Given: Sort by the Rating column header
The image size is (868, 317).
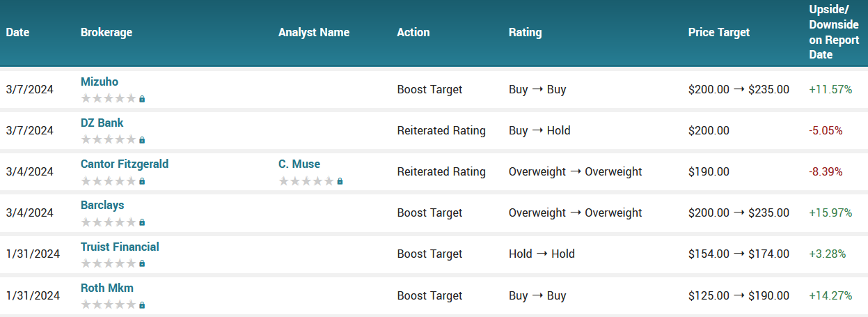Looking at the screenshot, I should point(526,32).
